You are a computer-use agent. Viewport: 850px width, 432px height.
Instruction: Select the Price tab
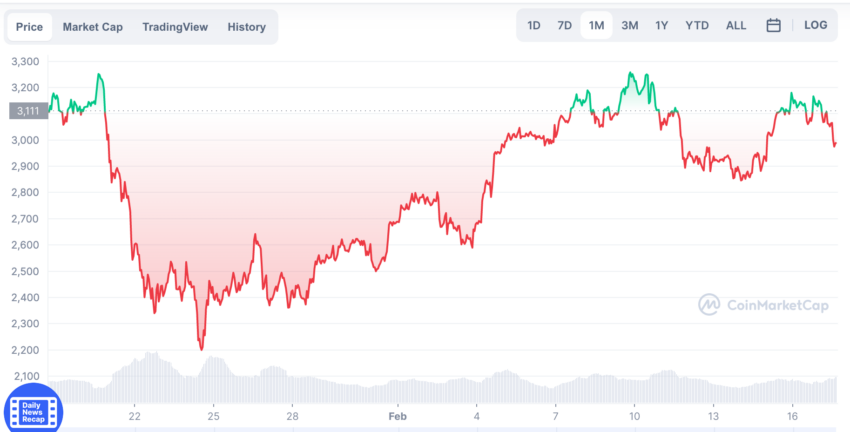pos(29,27)
